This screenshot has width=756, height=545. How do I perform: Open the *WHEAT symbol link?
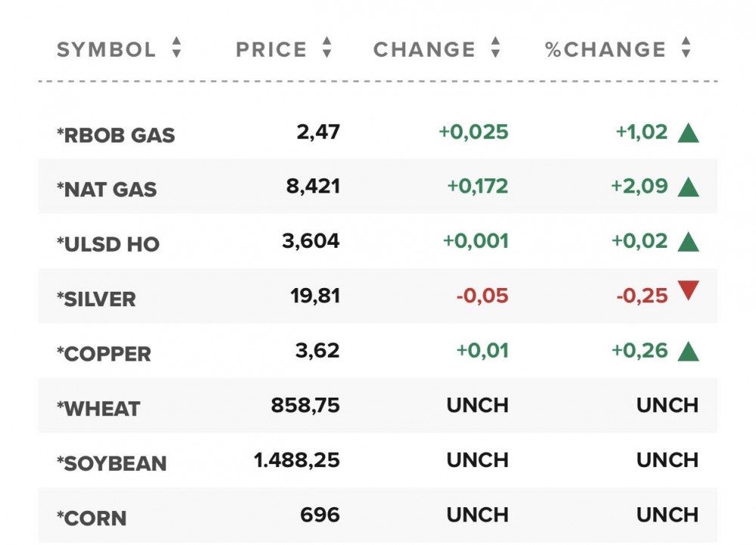coord(98,409)
